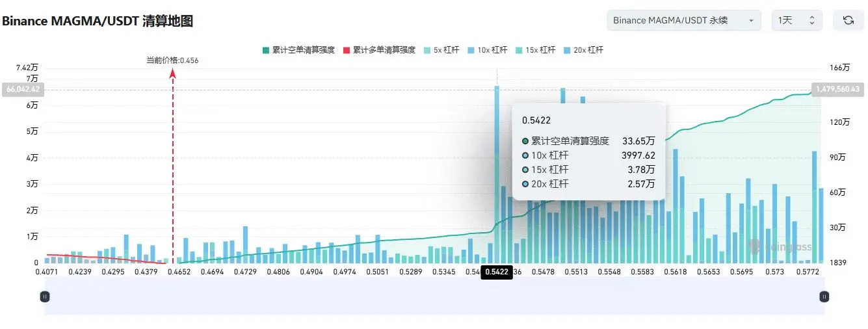Click the 0.5051 x-axis label

(377, 272)
